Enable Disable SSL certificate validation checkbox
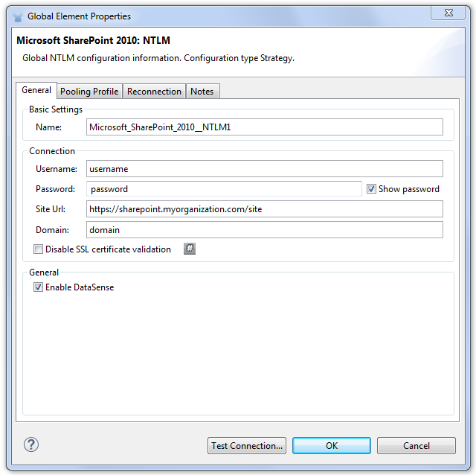476x475 pixels. pos(38,249)
